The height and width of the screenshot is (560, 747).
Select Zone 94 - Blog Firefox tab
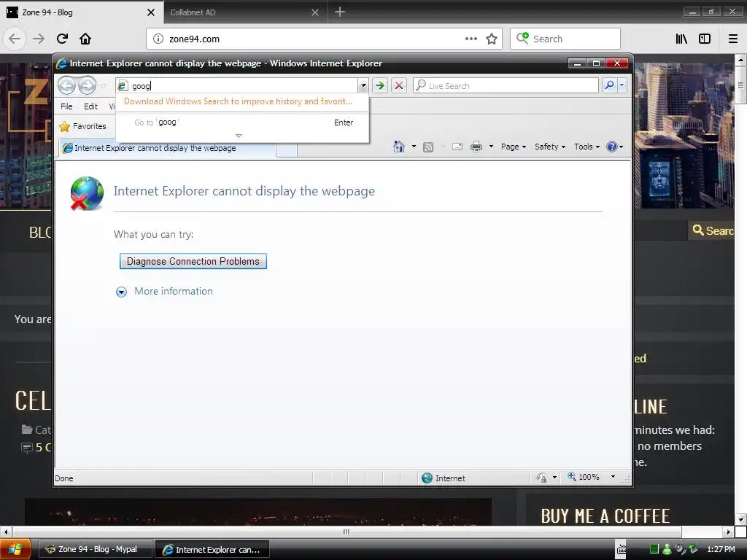point(81,12)
